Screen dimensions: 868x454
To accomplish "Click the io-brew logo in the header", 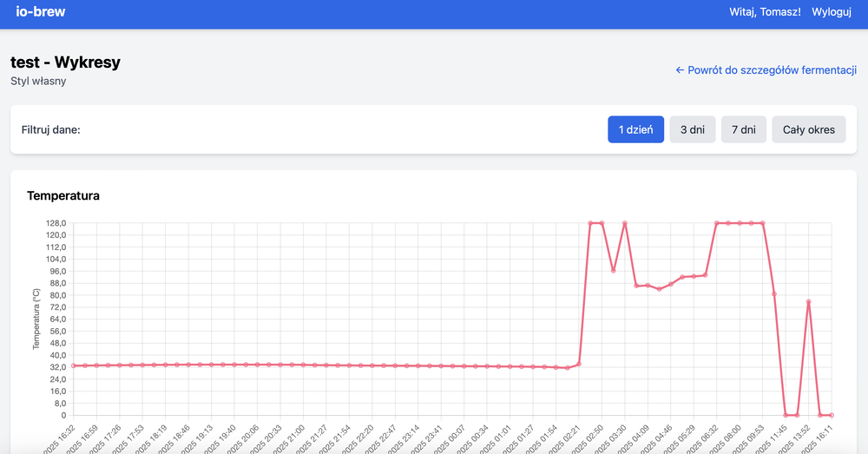I will [41, 12].
